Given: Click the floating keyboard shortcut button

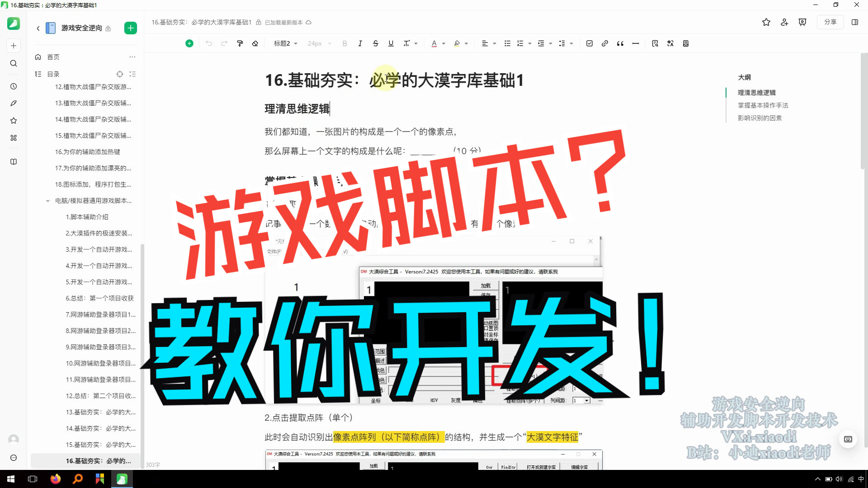Looking at the screenshot, I should [x=848, y=439].
